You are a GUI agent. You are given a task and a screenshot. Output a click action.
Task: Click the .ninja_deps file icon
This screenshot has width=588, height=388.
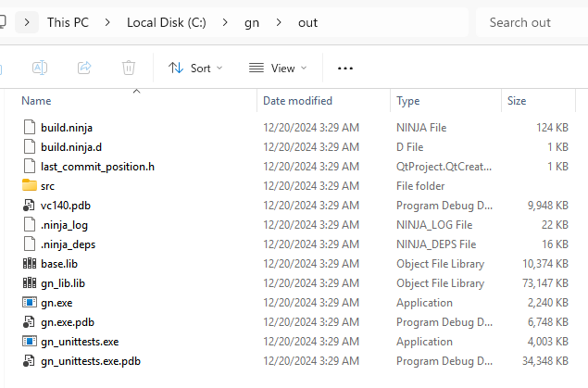pyautogui.click(x=30, y=244)
